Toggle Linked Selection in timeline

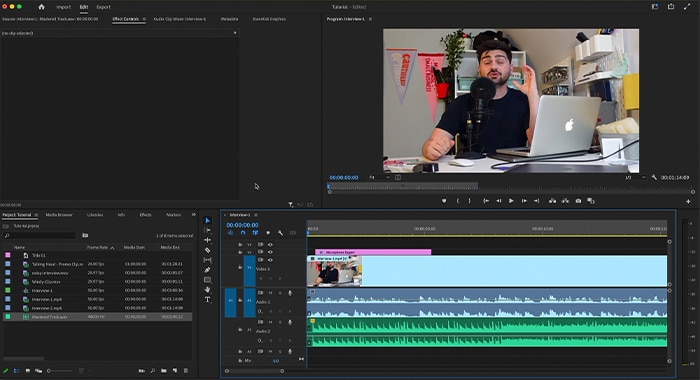pos(255,233)
